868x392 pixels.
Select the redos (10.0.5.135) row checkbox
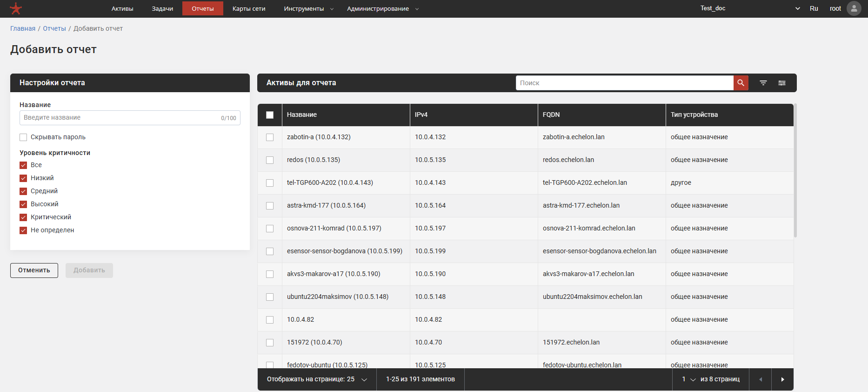click(x=270, y=160)
